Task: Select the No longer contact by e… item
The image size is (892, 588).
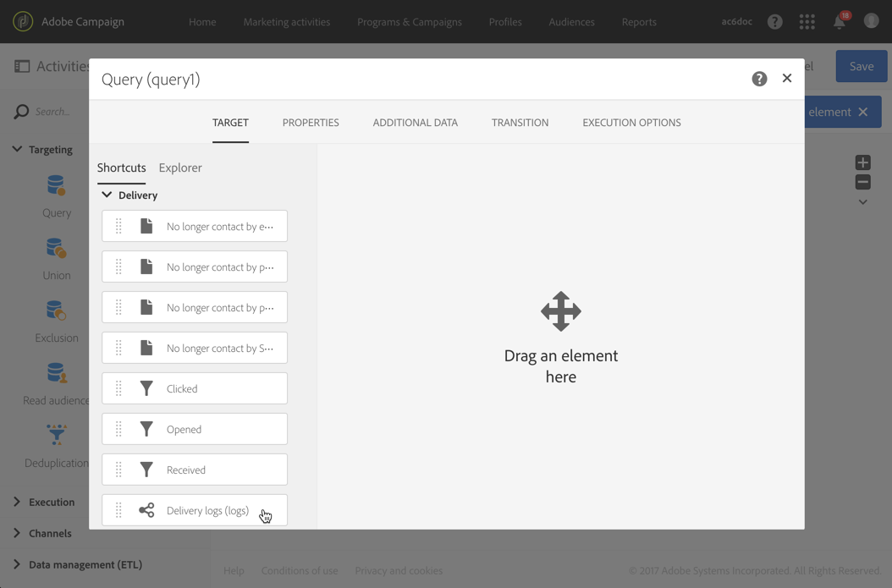Action: point(195,226)
